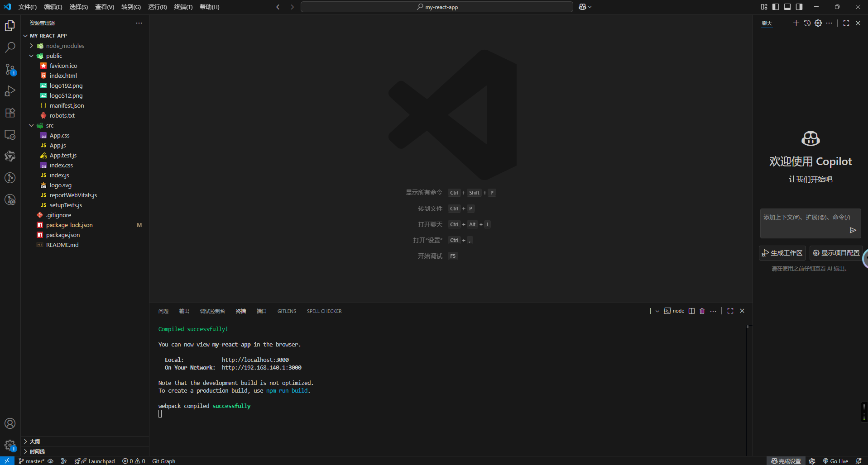This screenshot has width=868, height=465.
Task: Go back using the left arrow
Action: pos(279,7)
